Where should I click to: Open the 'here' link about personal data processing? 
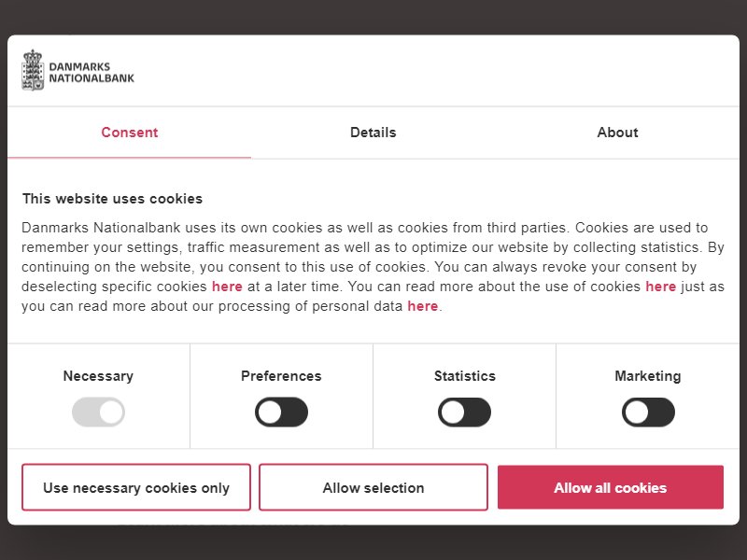click(x=423, y=306)
